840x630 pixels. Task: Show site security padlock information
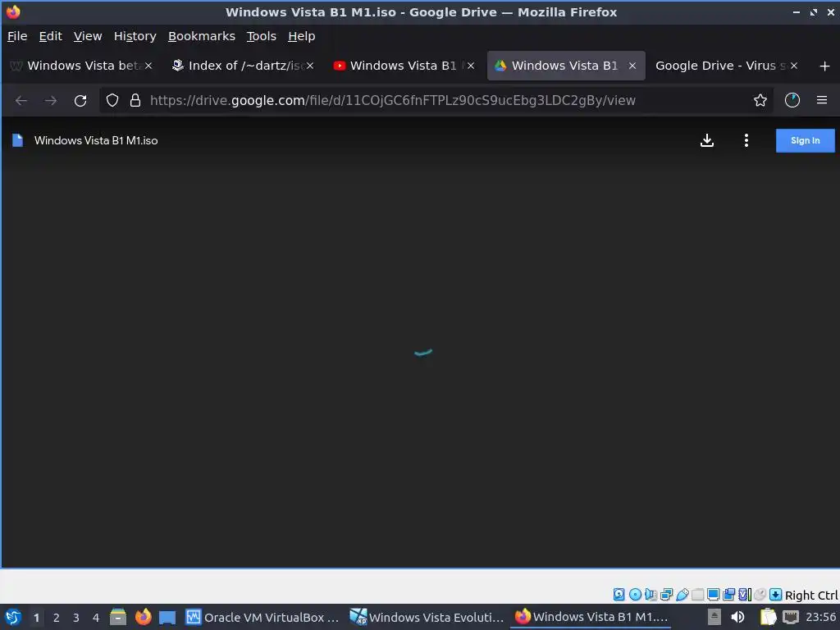click(135, 100)
